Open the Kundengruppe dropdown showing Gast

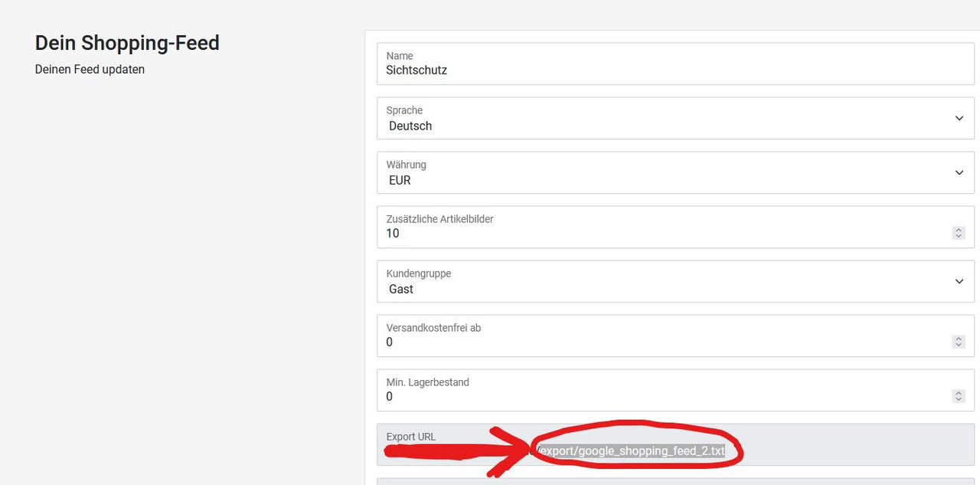(x=675, y=281)
